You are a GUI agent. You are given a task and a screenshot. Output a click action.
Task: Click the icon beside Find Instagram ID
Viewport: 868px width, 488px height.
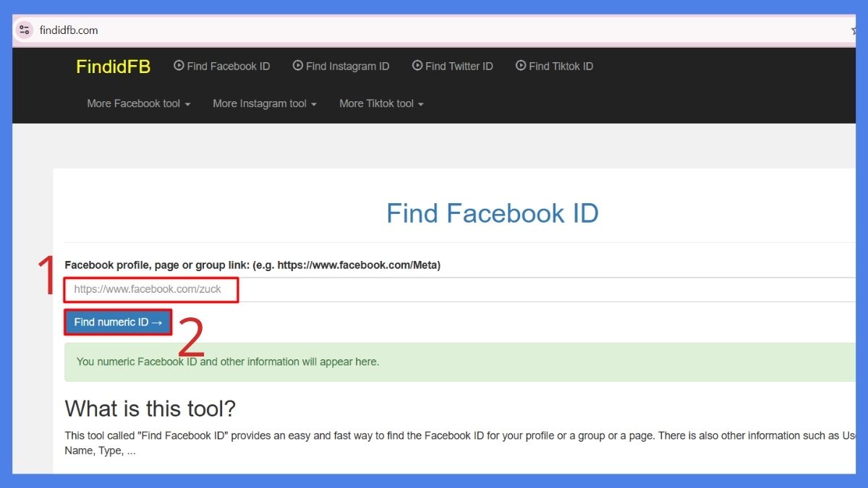click(x=297, y=66)
